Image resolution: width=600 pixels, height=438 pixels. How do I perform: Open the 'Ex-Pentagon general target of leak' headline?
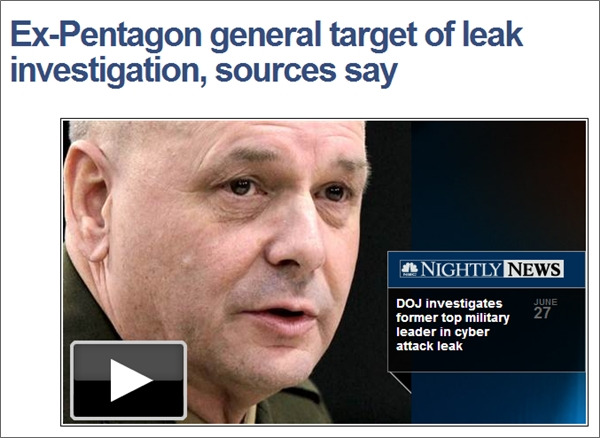coord(266,36)
